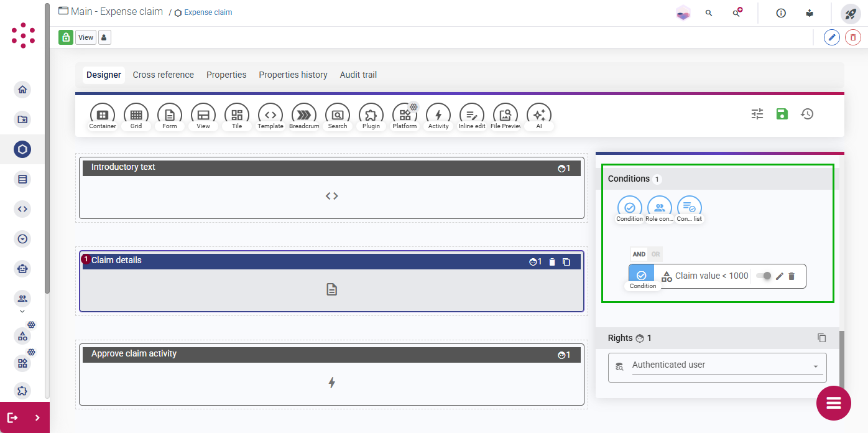This screenshot has height=433, width=868.
Task: Add a Breadcrumb component
Action: (x=304, y=115)
